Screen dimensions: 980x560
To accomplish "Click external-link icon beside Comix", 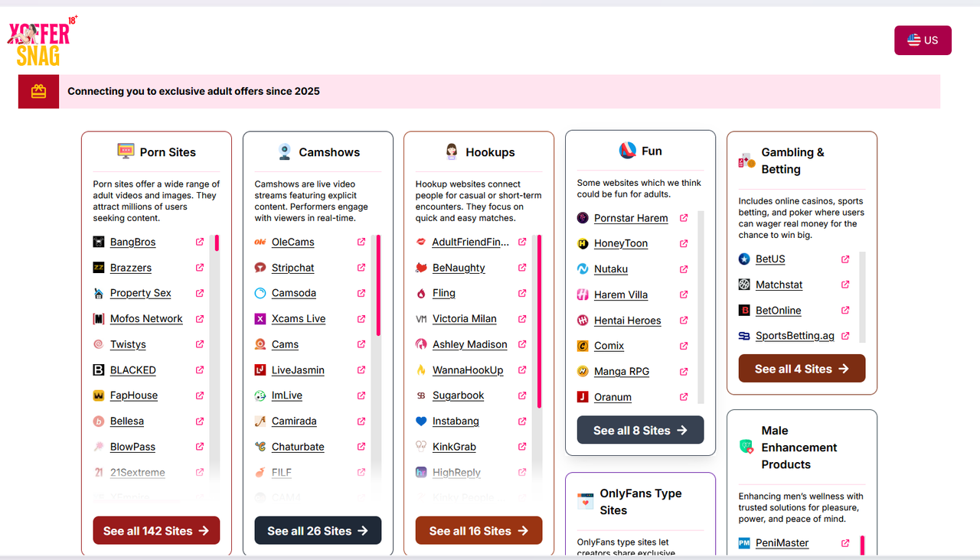I will click(x=684, y=346).
